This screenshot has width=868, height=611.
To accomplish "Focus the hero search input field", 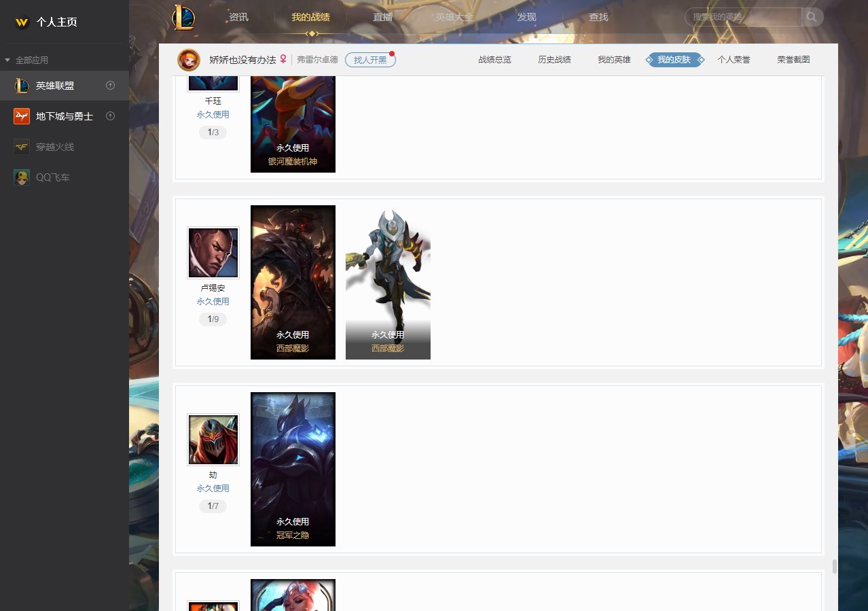I will [744, 17].
